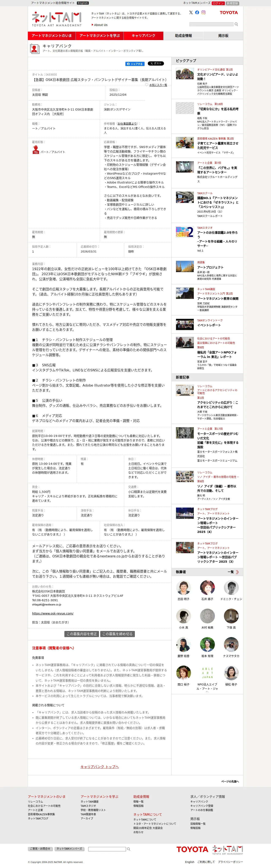The image size is (271, 868).
Task: Open the osk-revue.com website link
Action: tap(53, 613)
